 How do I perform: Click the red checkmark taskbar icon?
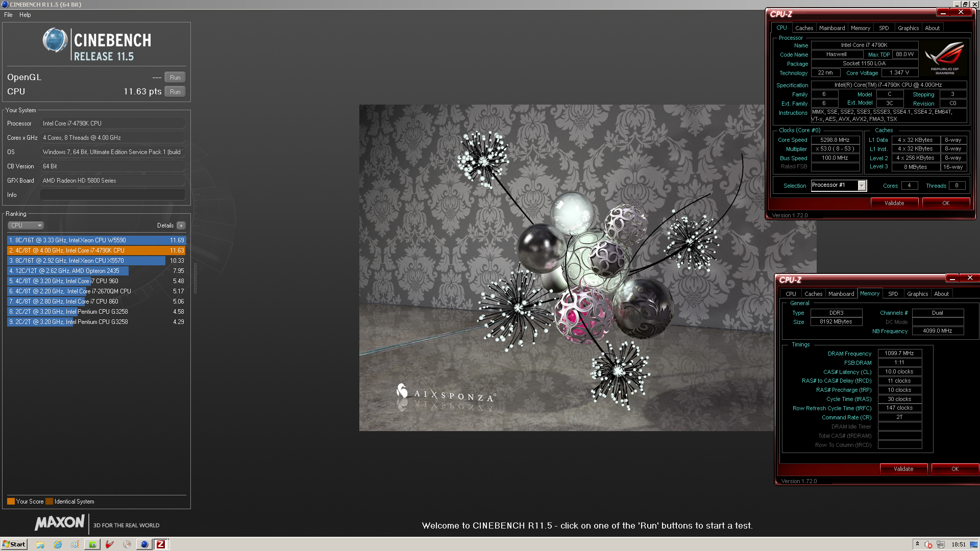[x=110, y=544]
